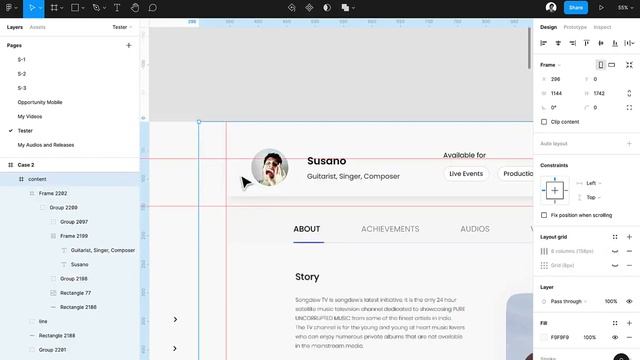Select the Hand tool
This screenshot has width=640, height=360.
coord(135,8)
